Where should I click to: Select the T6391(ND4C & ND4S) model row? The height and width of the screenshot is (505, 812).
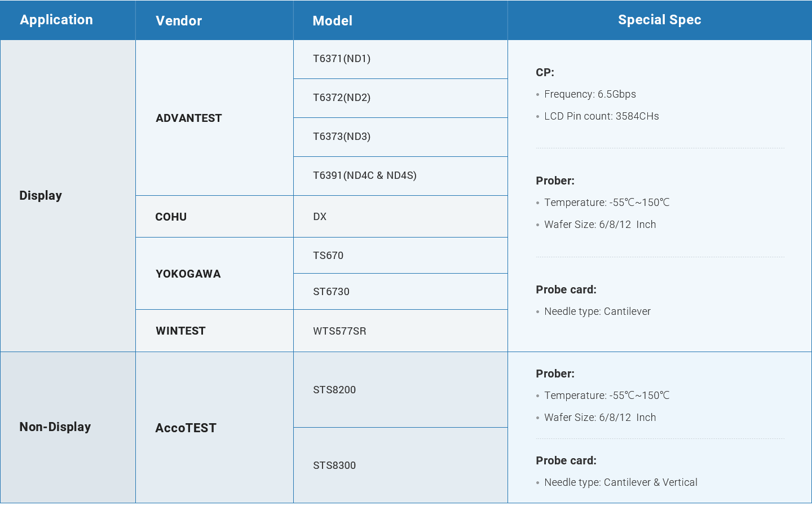(365, 175)
